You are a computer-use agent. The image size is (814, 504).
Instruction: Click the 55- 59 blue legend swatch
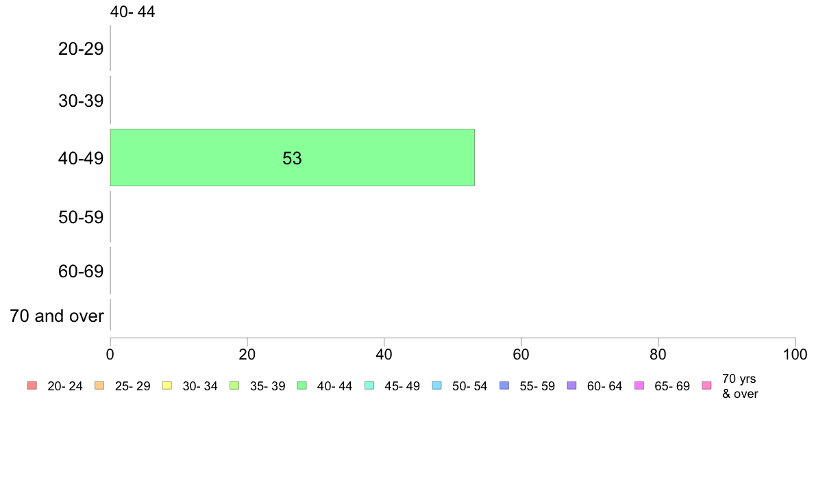(x=504, y=386)
